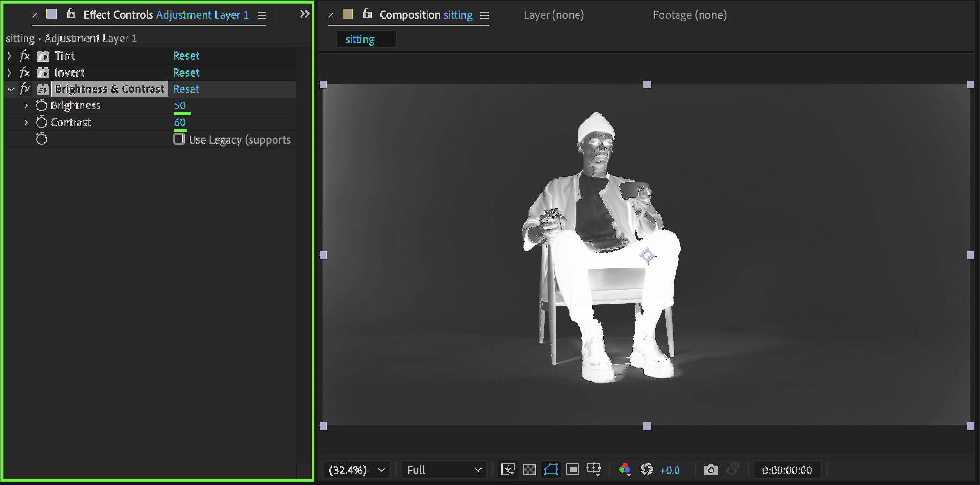Open grid and guide options
This screenshot has width=980, height=485.
click(x=594, y=469)
